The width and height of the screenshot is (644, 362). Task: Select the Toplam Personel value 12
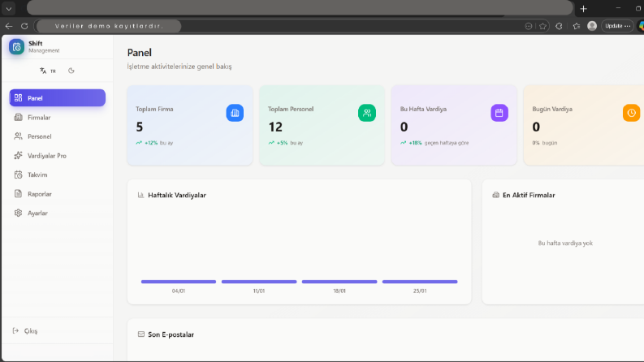tap(275, 127)
